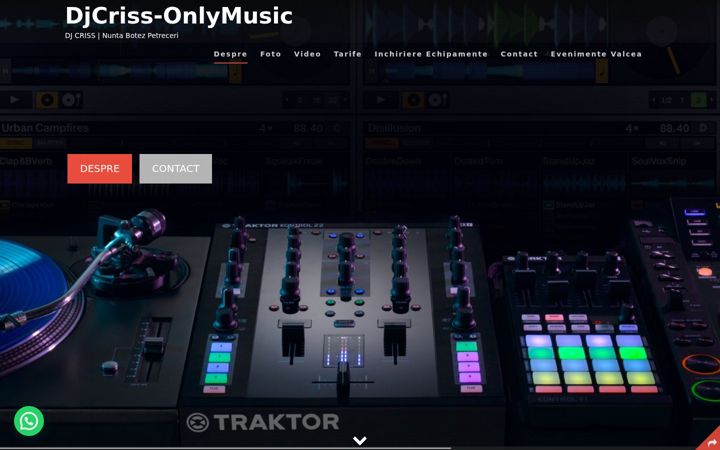Open Inchiriere Echipamente page

tap(431, 54)
